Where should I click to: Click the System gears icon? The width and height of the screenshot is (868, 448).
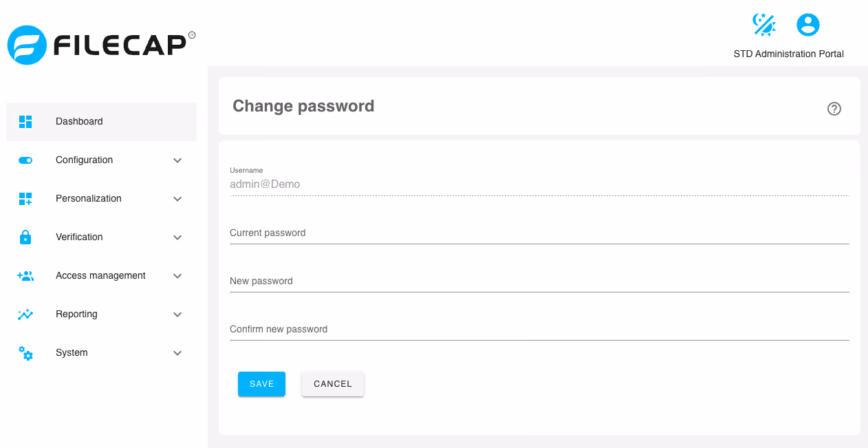click(x=25, y=353)
